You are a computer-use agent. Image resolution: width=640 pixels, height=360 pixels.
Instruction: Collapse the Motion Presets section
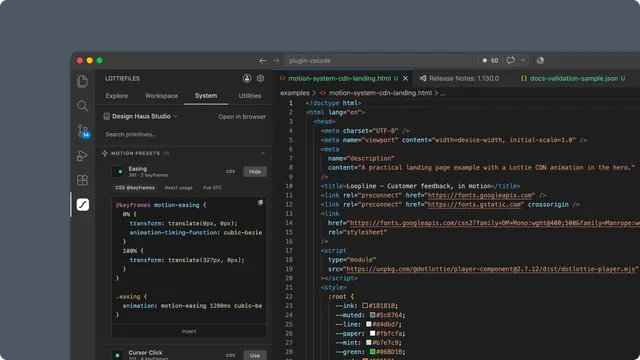pos(262,153)
